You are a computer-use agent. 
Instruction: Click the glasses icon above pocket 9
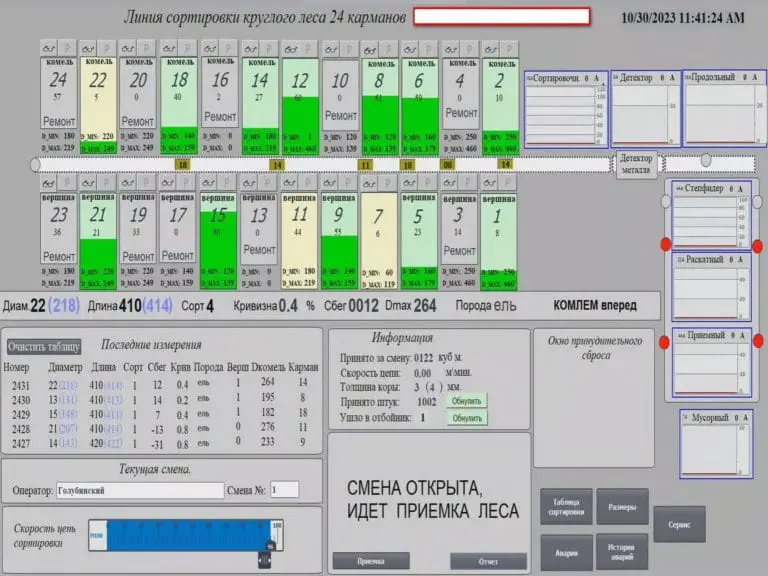point(330,183)
